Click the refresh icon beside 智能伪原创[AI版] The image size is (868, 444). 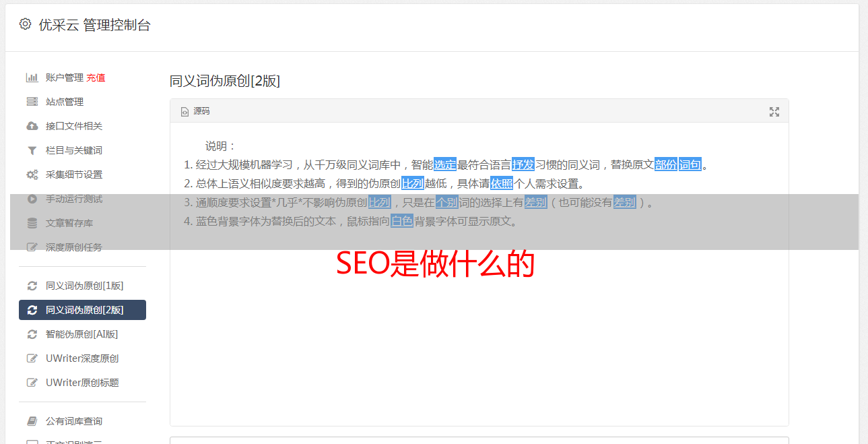[32, 334]
